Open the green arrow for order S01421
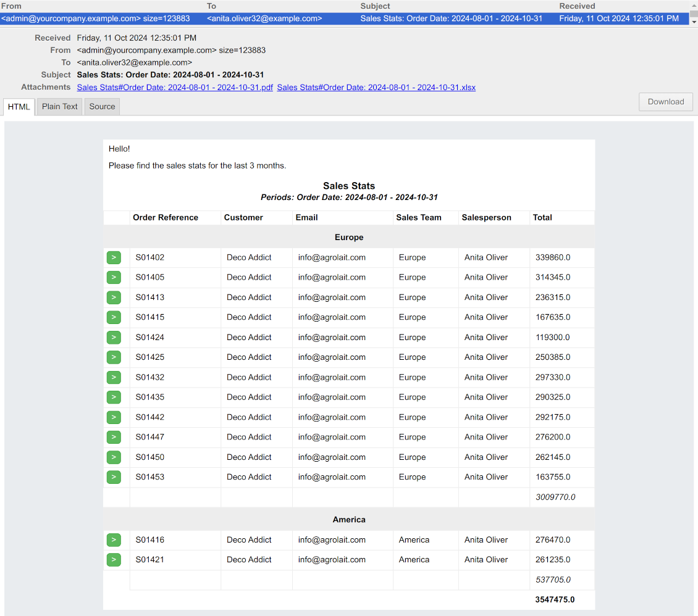This screenshot has height=616, width=698. [x=114, y=560]
